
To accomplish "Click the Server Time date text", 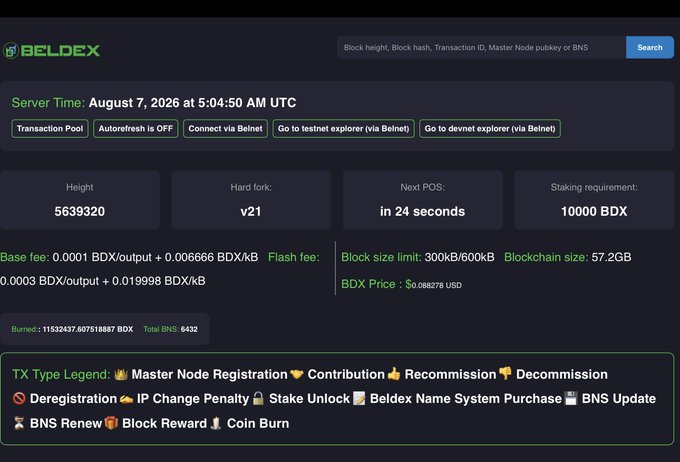I will tap(193, 103).
